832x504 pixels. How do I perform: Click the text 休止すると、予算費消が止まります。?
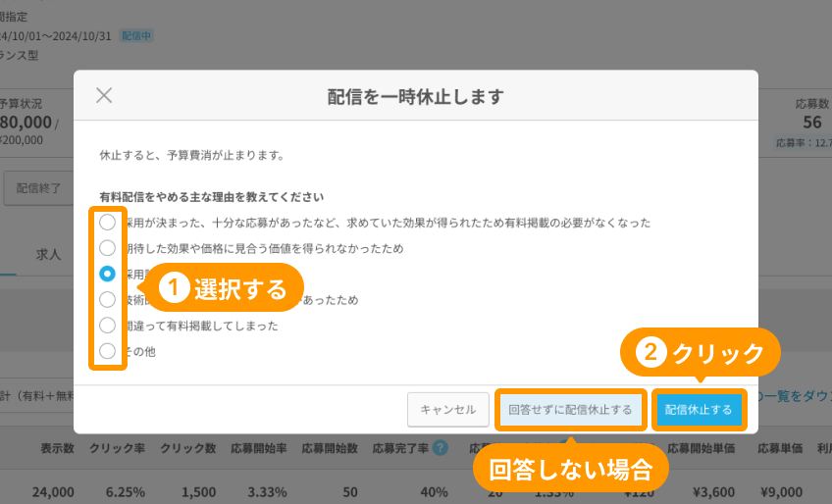pos(193,156)
